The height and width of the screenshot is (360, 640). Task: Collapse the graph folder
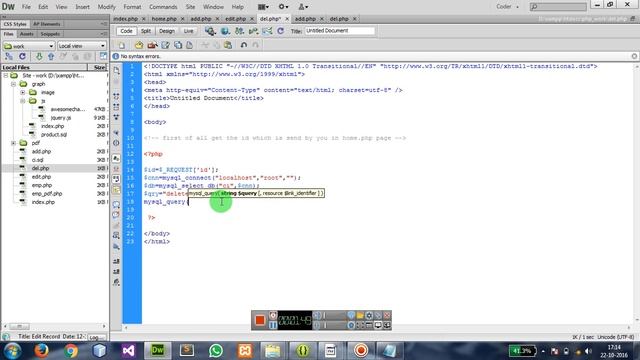13,84
